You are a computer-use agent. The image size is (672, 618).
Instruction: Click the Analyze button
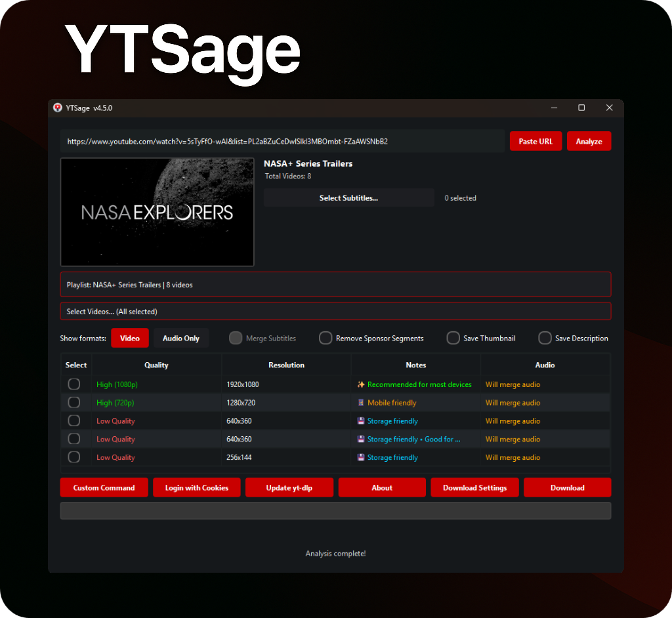click(x=589, y=141)
